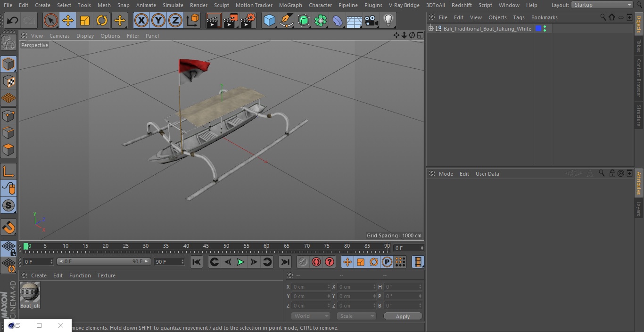This screenshot has height=332, width=644.
Task: Switch to Edges mode
Action: (8, 132)
